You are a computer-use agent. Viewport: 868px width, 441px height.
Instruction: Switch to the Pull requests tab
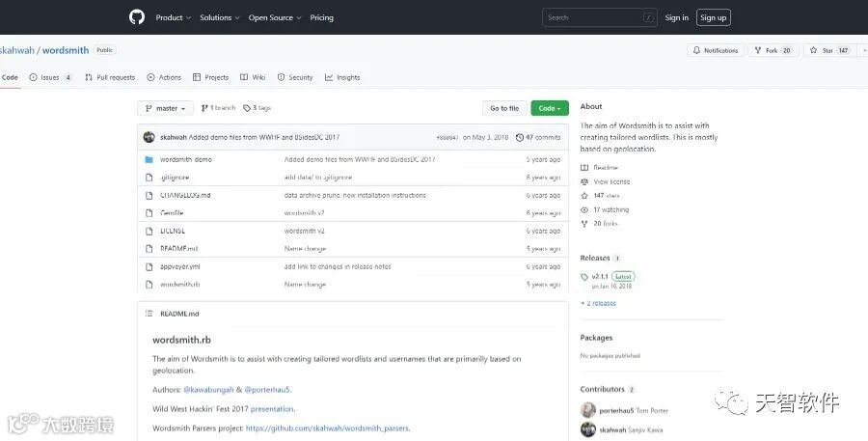(110, 77)
